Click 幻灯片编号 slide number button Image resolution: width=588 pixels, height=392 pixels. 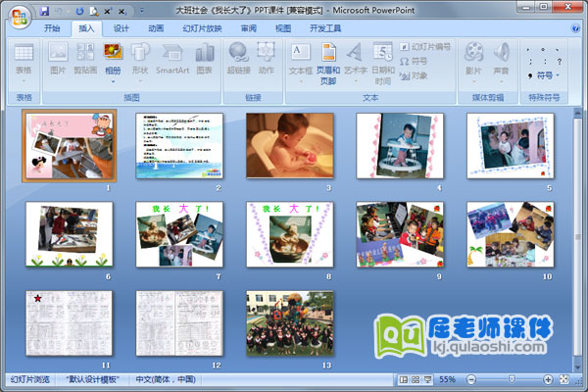[425, 47]
